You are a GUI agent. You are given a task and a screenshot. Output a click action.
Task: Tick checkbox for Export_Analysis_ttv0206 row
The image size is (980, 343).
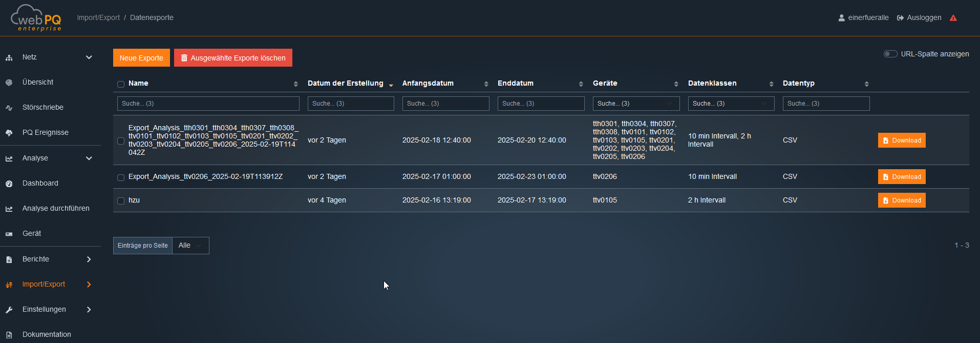121,177
